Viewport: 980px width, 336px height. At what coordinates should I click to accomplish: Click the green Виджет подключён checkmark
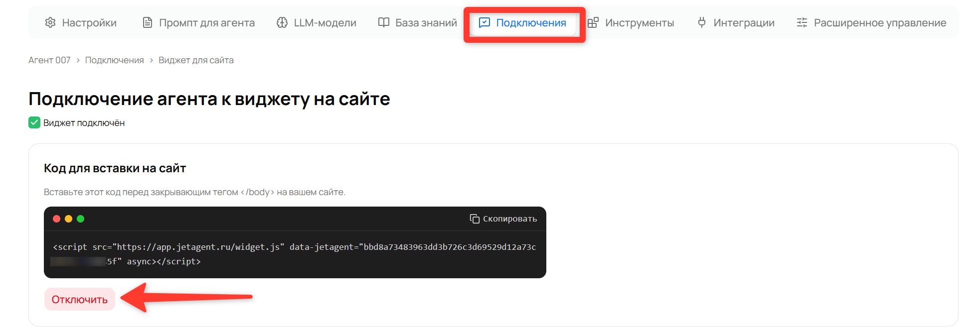34,123
